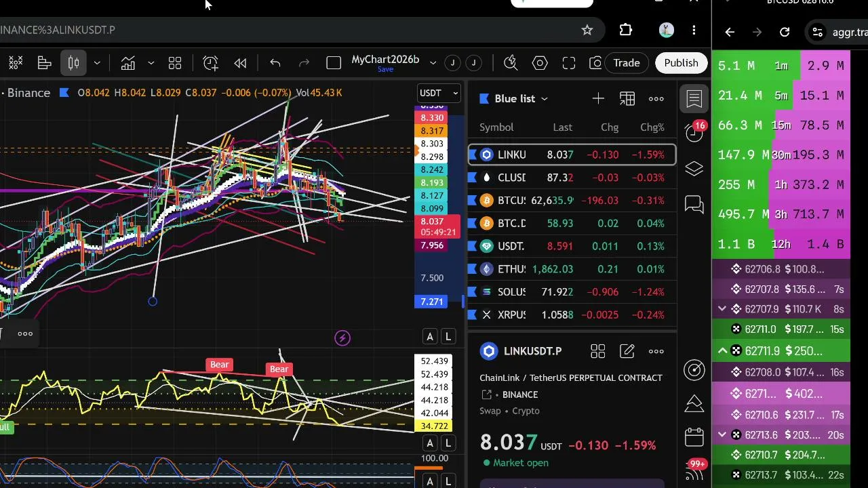The height and width of the screenshot is (488, 868).
Task: Open the manage layouts arrow beside MyChart2026b
Action: 433,63
